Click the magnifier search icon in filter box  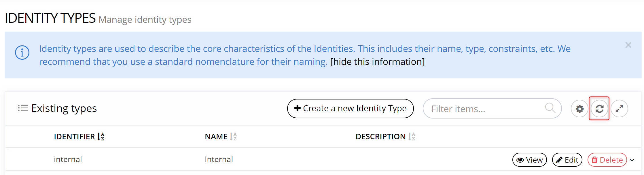click(550, 108)
